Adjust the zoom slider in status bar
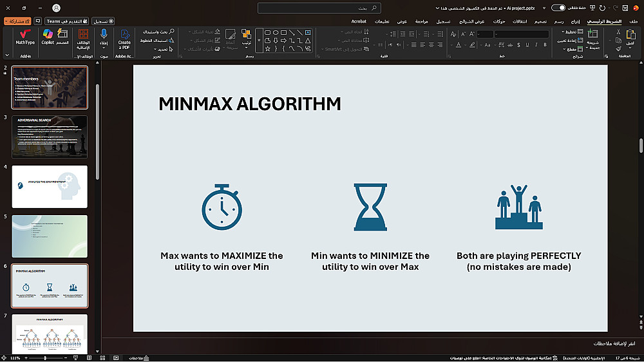Image resolution: width=644 pixels, height=362 pixels. point(46,358)
